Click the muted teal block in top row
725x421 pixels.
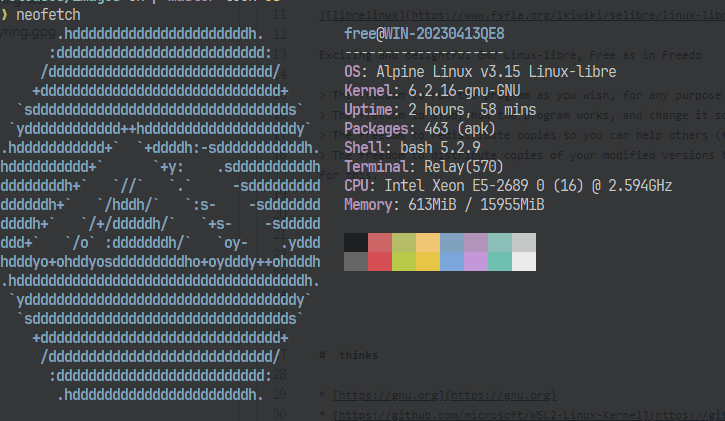pos(500,243)
